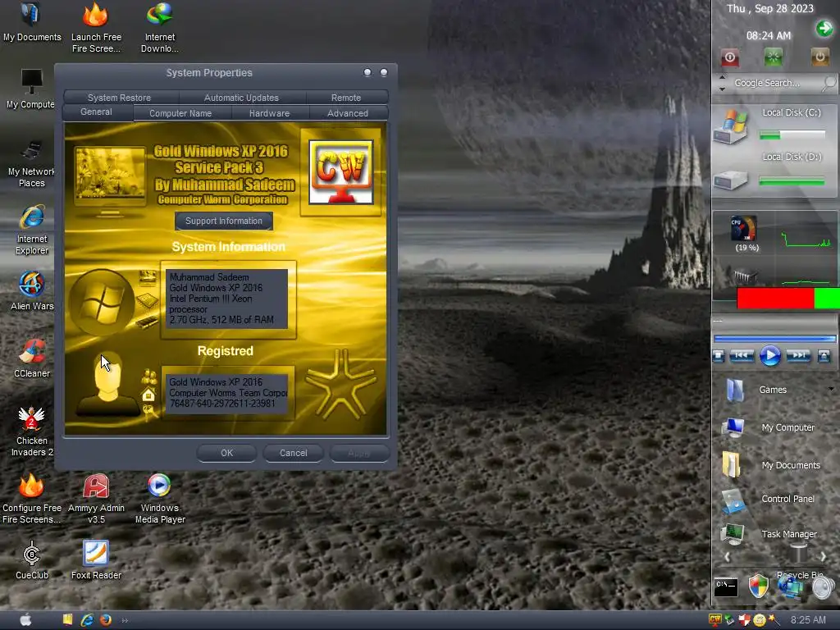The height and width of the screenshot is (630, 840).
Task: Open My Computer on the desktop
Action: click(x=30, y=89)
